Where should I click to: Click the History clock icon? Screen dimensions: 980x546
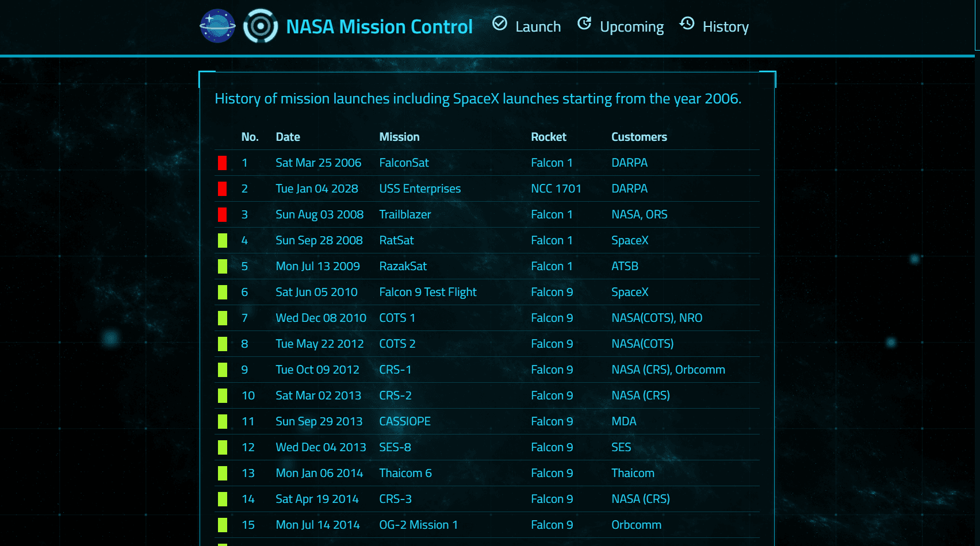pos(686,24)
